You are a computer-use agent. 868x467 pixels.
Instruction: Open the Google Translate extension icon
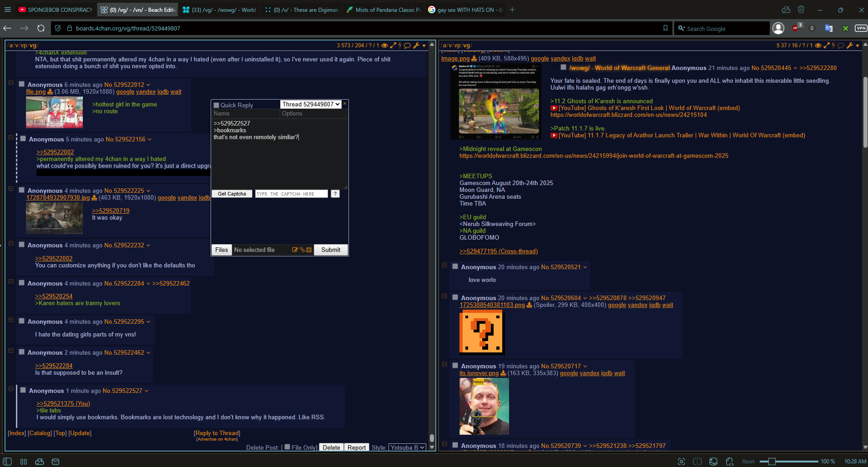coord(829,28)
